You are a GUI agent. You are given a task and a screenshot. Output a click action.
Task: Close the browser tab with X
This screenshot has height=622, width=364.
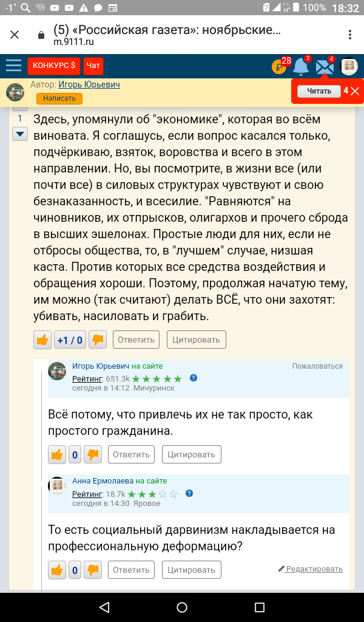(15, 35)
